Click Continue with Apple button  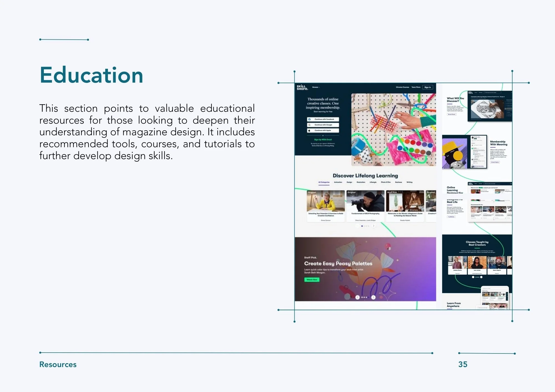tap(323, 130)
